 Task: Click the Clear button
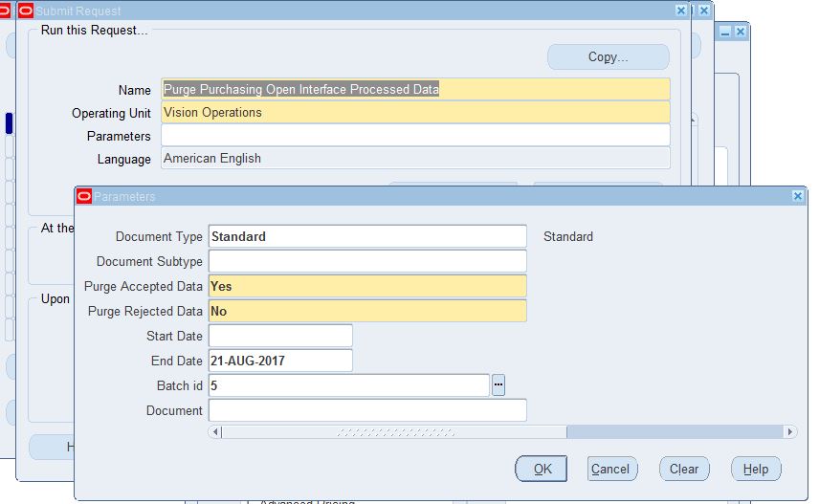[684, 469]
